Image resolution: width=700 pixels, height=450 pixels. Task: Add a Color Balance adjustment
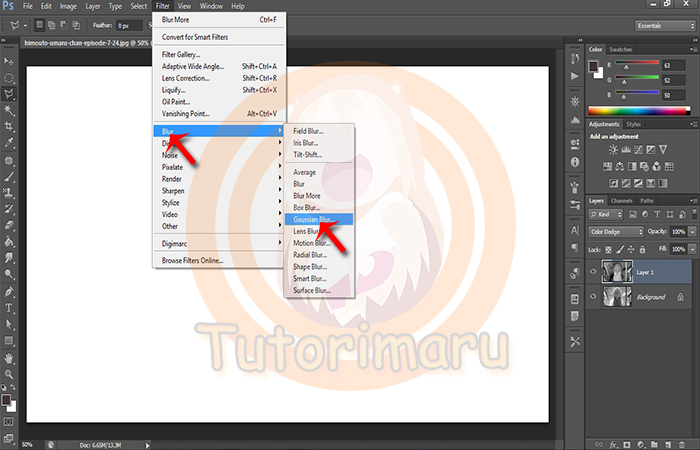(x=620, y=167)
